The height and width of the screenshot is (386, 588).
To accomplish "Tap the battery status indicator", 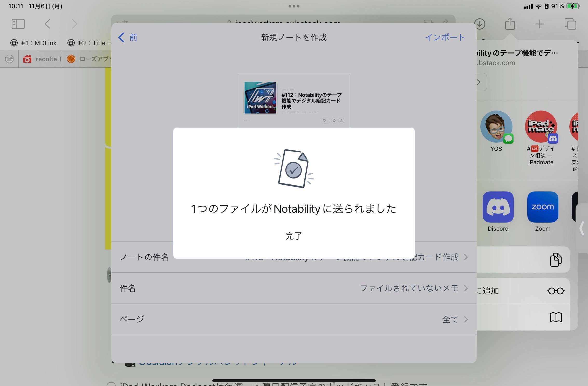I will [573, 6].
